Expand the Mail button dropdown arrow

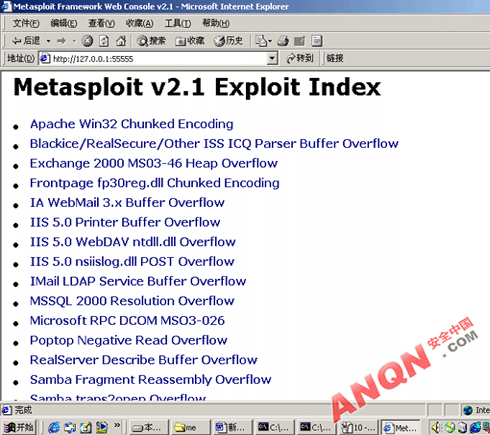[270, 41]
